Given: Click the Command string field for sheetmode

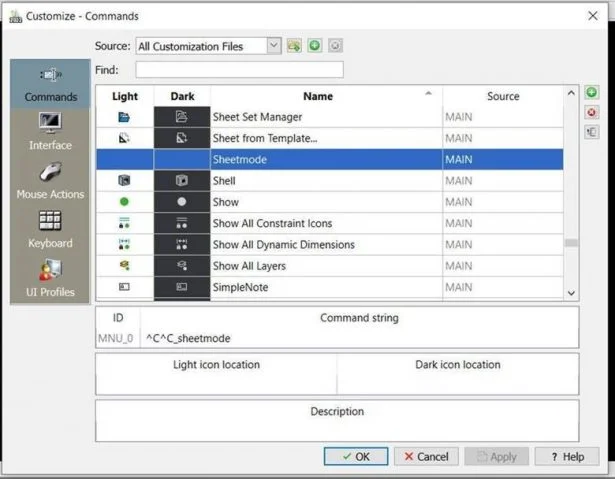Looking at the screenshot, I should [359, 339].
